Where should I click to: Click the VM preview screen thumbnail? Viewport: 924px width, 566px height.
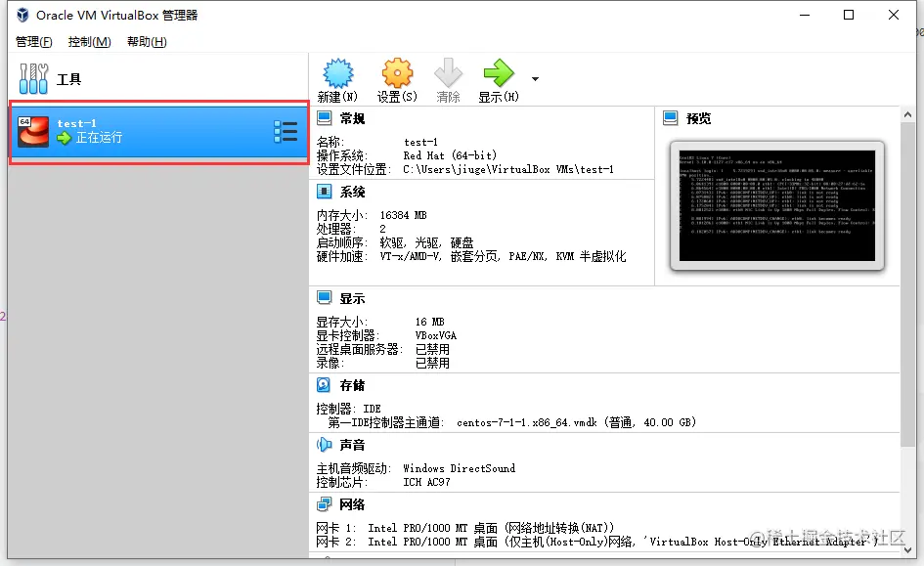pyautogui.click(x=777, y=205)
